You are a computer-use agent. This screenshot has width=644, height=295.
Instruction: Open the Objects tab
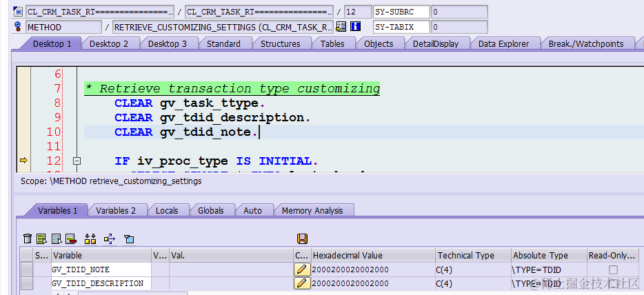click(379, 43)
